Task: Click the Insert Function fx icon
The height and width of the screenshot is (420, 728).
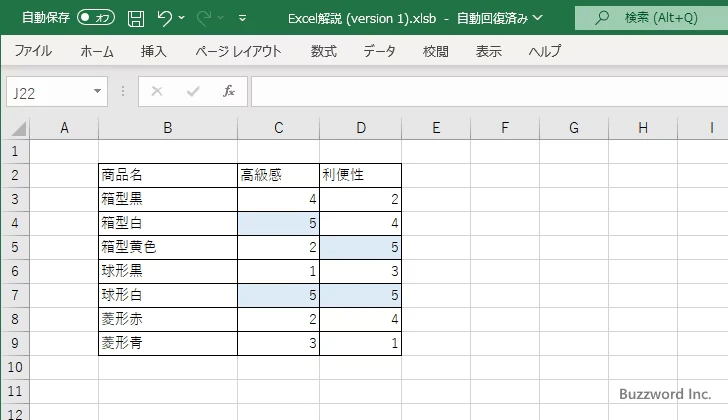Action: pos(229,91)
